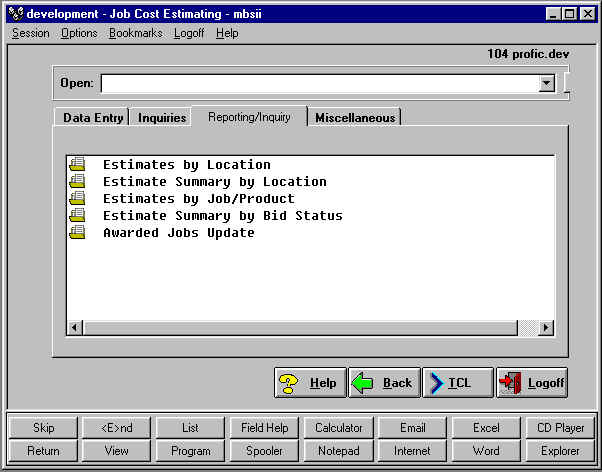The width and height of the screenshot is (602, 472).
Task: Click the report icon beside Awarded Jobs Update
Action: 77,232
